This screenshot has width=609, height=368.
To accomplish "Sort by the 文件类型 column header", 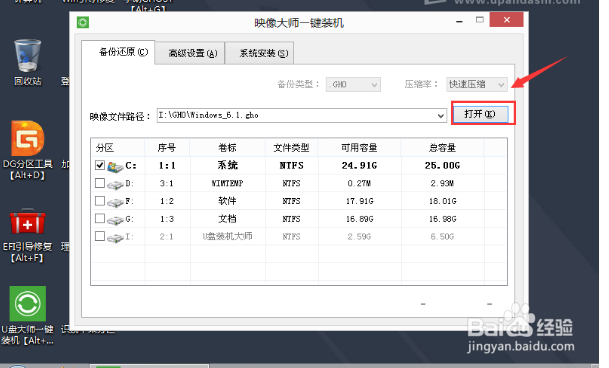I will point(292,148).
